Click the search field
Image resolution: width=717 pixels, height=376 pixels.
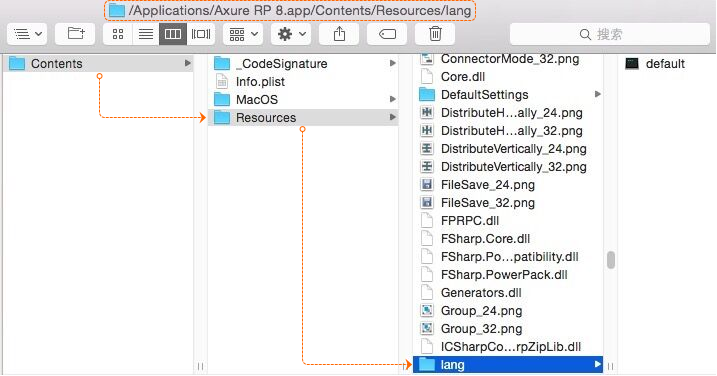coord(610,34)
